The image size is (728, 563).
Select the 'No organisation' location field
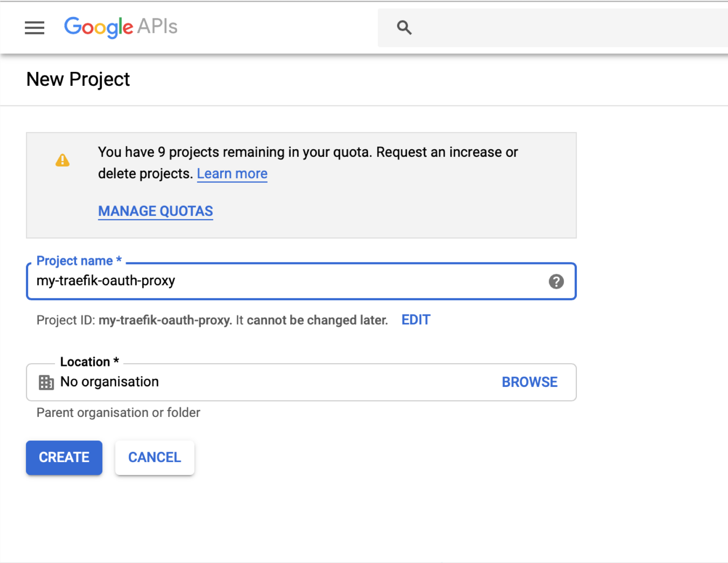301,382
